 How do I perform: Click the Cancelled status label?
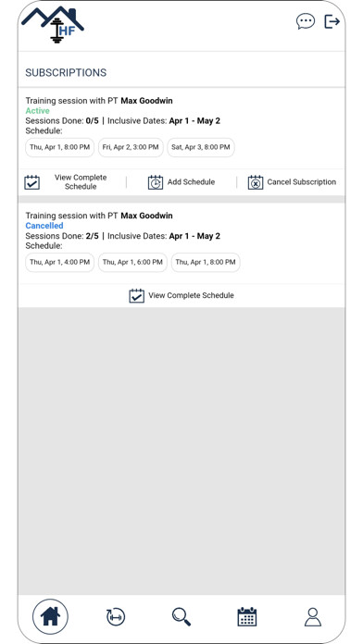(x=44, y=226)
